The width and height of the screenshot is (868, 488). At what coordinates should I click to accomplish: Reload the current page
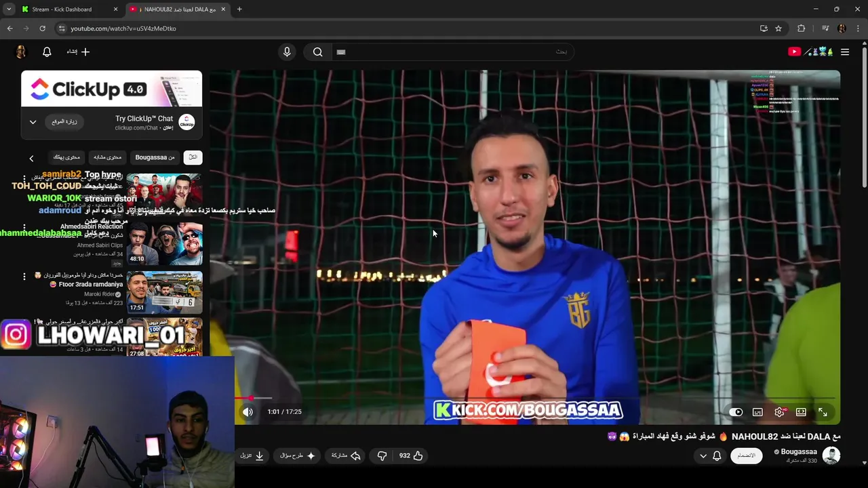click(42, 28)
